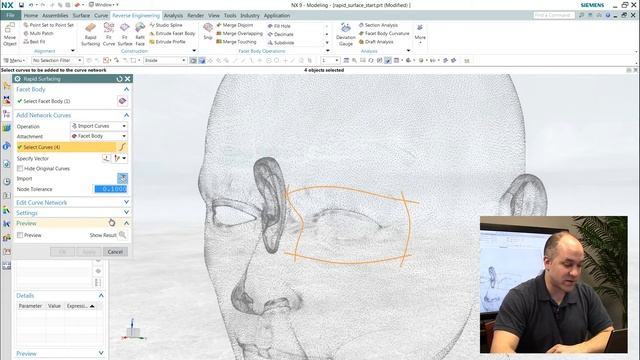The height and width of the screenshot is (360, 640).
Task: Select the Snip tool
Action: pos(208,31)
